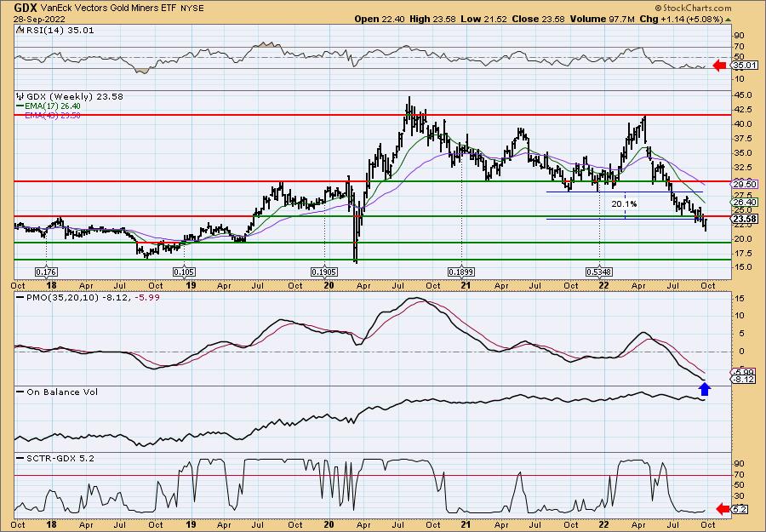The image size is (766, 532).
Task: Click the green EMA(17) 26.40 legend entry
Action: coord(49,106)
